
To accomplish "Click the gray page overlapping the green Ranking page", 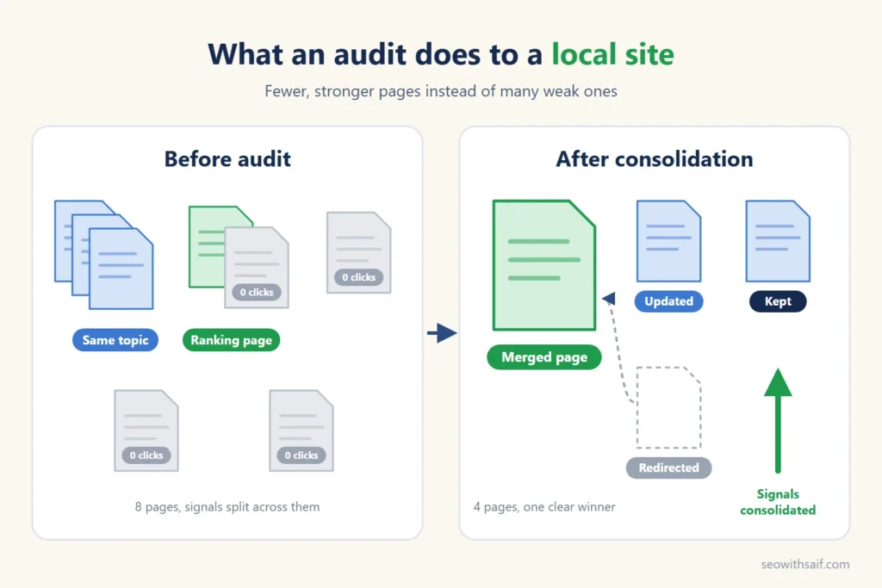I will (257, 267).
